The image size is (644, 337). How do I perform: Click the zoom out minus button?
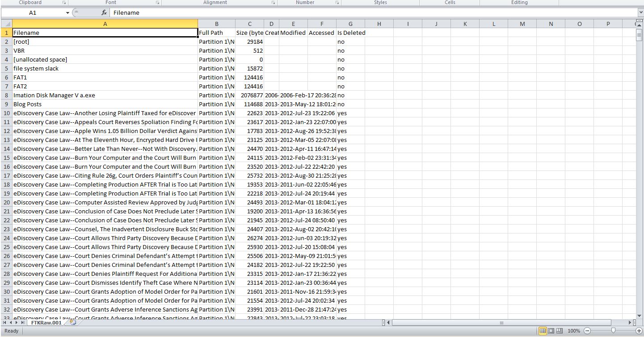tap(587, 331)
